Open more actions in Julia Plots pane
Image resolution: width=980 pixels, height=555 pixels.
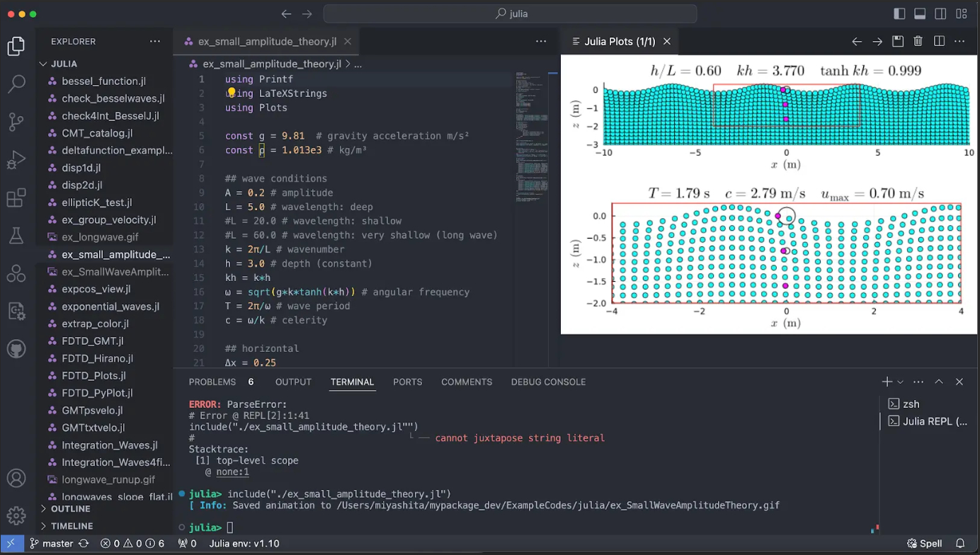(959, 42)
